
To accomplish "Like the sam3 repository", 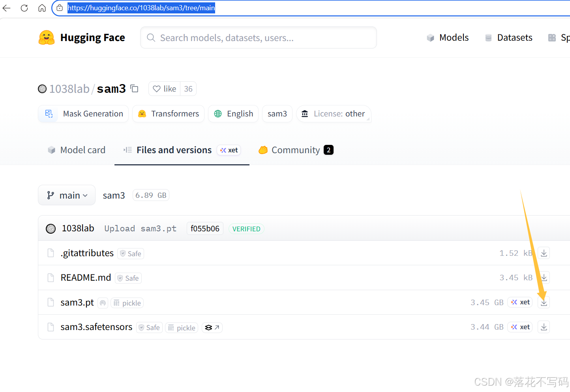I will pyautogui.click(x=165, y=89).
